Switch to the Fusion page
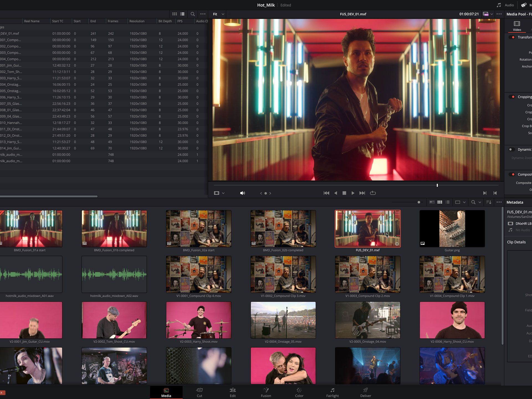This screenshot has height=399, width=532. click(266, 392)
